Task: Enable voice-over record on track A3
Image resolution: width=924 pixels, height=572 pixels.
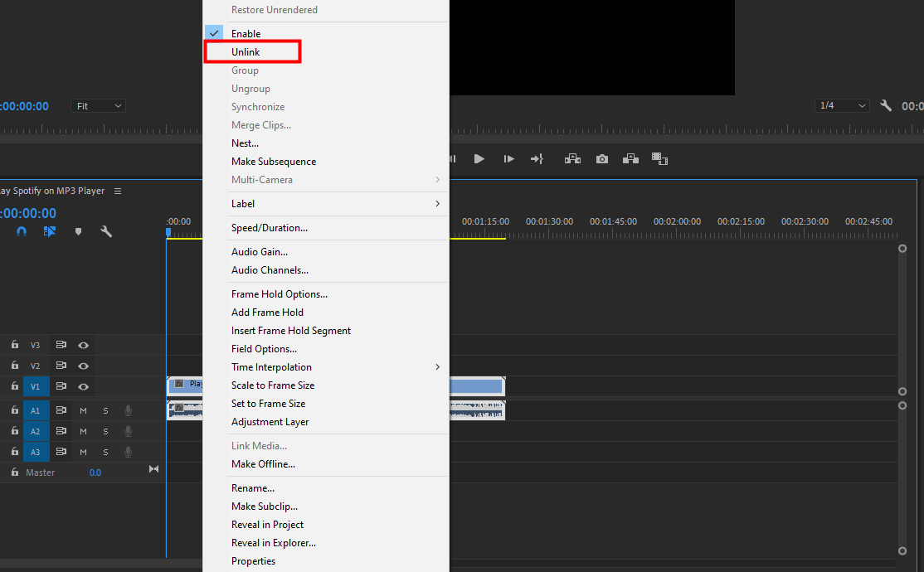Action: [126, 451]
